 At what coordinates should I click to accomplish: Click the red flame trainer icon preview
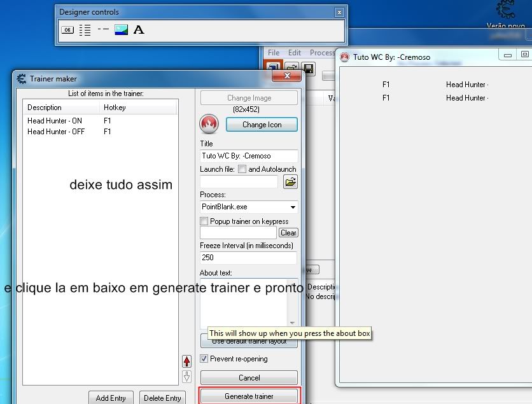point(209,124)
